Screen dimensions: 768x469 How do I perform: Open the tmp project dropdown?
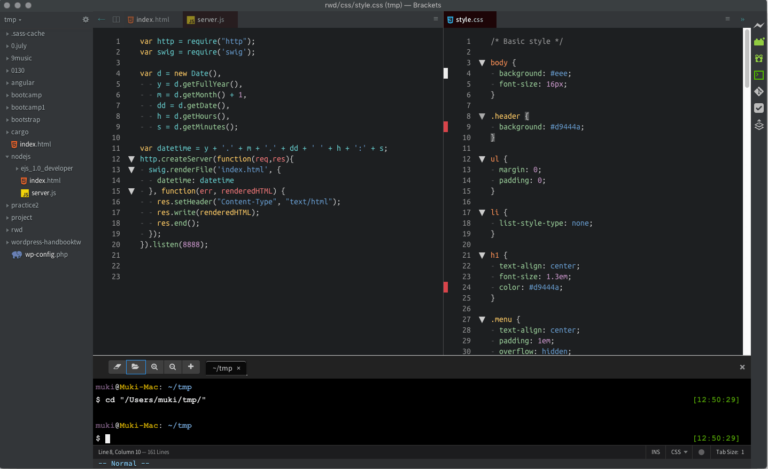click(15, 19)
